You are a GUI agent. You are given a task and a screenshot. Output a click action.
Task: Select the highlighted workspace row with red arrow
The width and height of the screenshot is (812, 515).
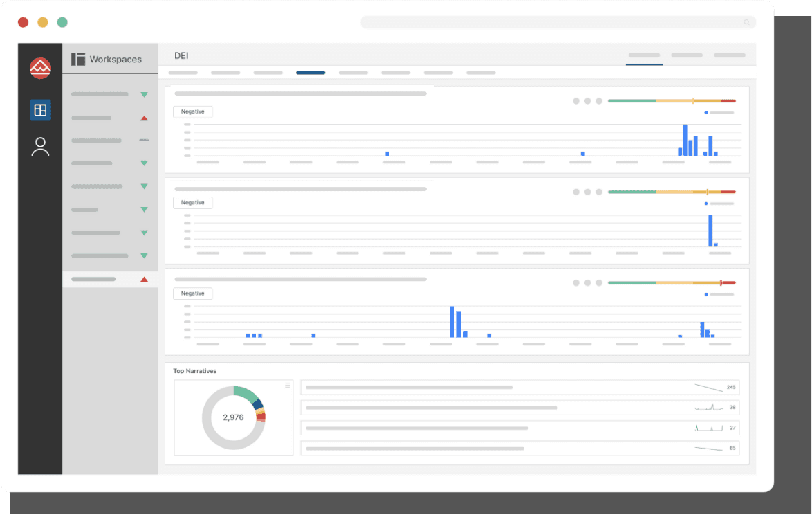click(110, 279)
